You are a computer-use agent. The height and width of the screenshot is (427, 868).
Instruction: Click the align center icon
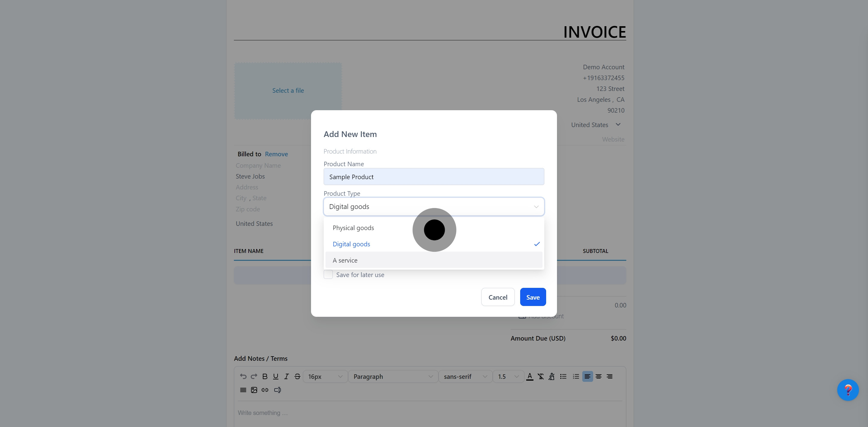[x=599, y=376]
